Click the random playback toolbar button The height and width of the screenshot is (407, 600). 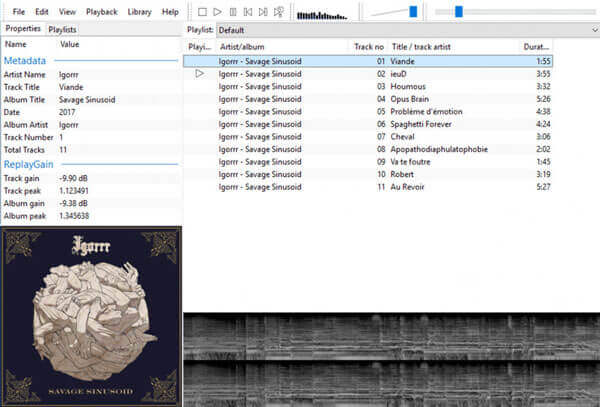(x=279, y=12)
